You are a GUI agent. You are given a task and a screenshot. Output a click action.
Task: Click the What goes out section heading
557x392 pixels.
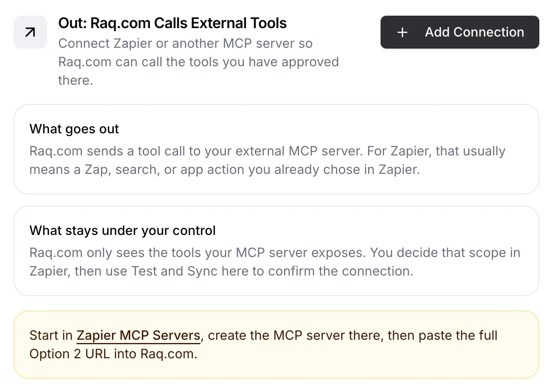click(x=74, y=129)
